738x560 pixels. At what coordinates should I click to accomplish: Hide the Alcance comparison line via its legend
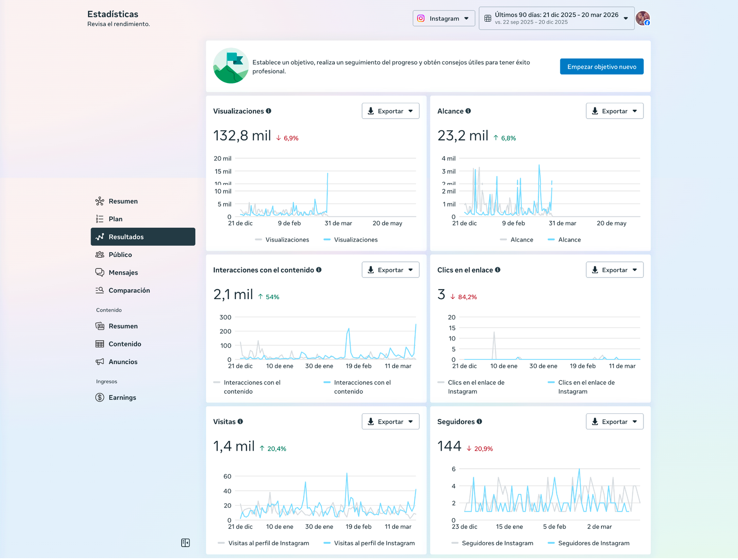coord(517,239)
